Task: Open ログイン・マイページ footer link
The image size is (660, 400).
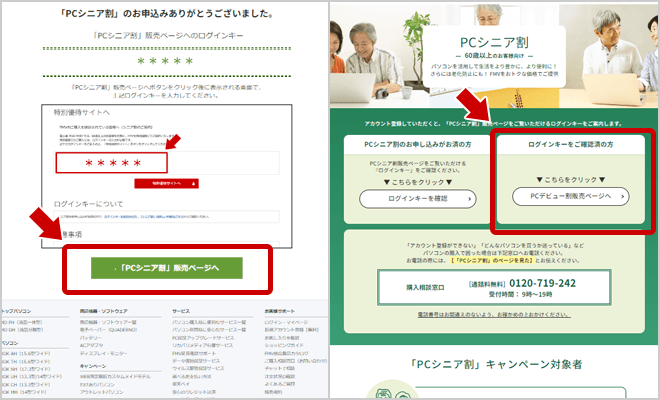Action: [x=286, y=322]
